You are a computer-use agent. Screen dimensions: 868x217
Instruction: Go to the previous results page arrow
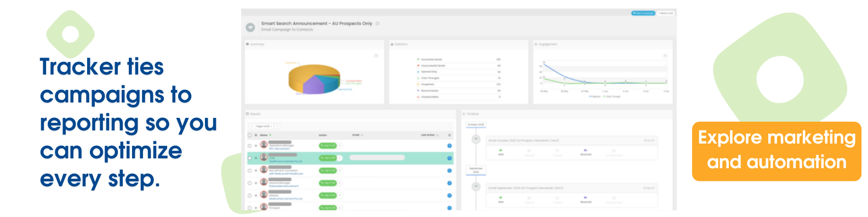[252, 126]
